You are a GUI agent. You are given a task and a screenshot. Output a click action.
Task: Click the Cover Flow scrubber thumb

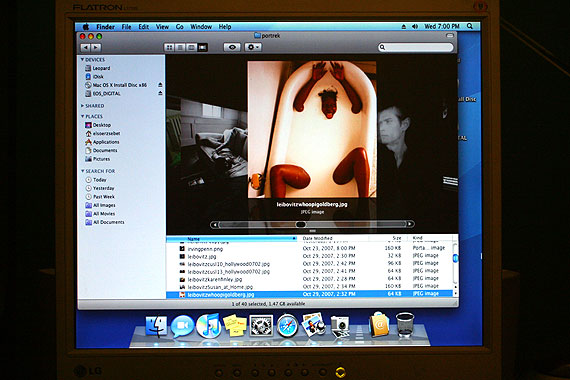point(301,224)
